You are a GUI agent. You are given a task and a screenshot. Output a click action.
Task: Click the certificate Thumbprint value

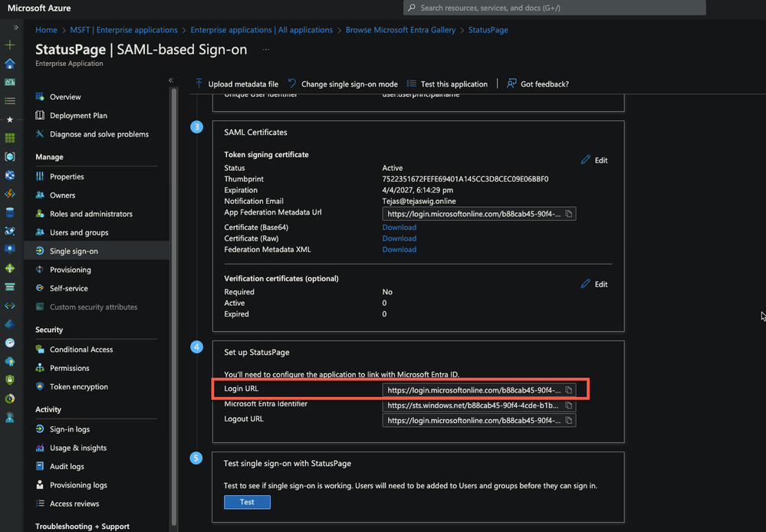[x=465, y=179]
